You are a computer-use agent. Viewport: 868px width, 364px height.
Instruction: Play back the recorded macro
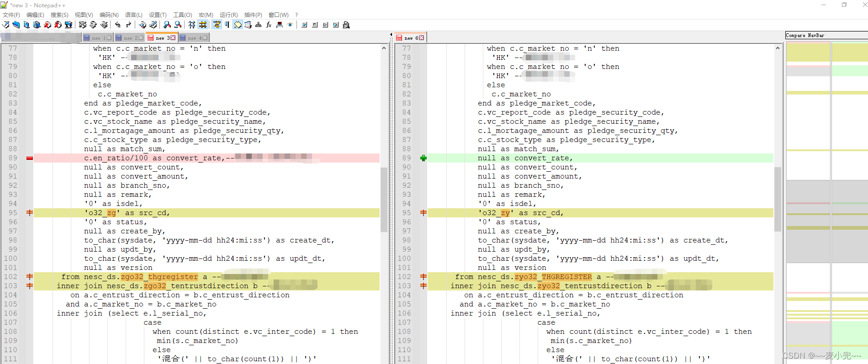tap(325, 25)
